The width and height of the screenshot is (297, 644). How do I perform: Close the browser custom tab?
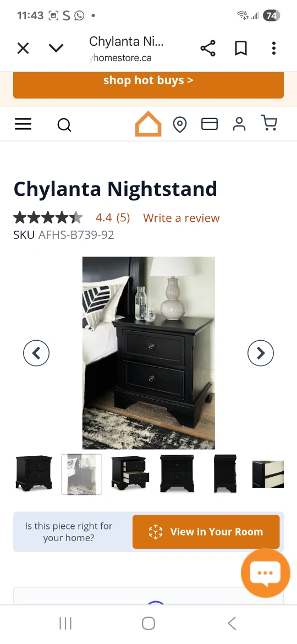(23, 48)
